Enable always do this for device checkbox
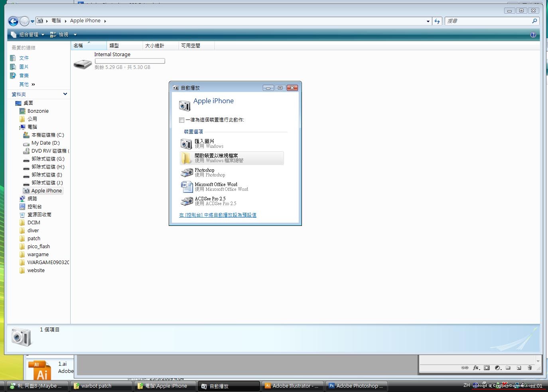 pyautogui.click(x=182, y=120)
